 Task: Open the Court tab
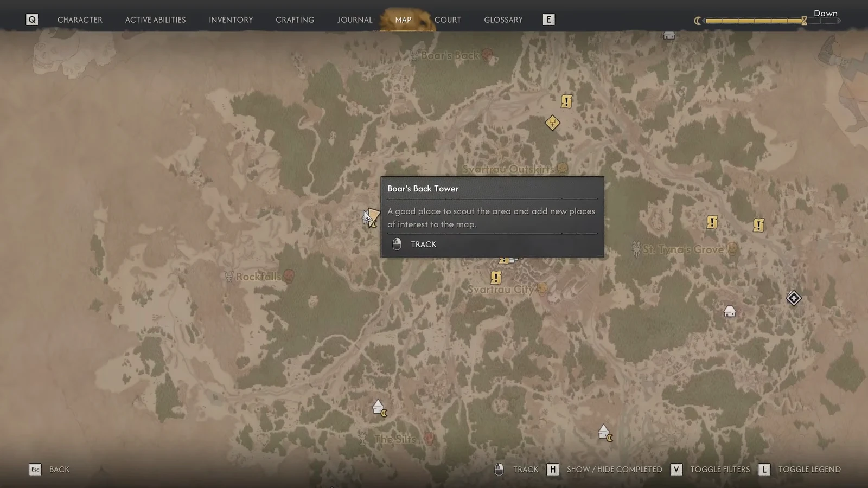tap(448, 20)
